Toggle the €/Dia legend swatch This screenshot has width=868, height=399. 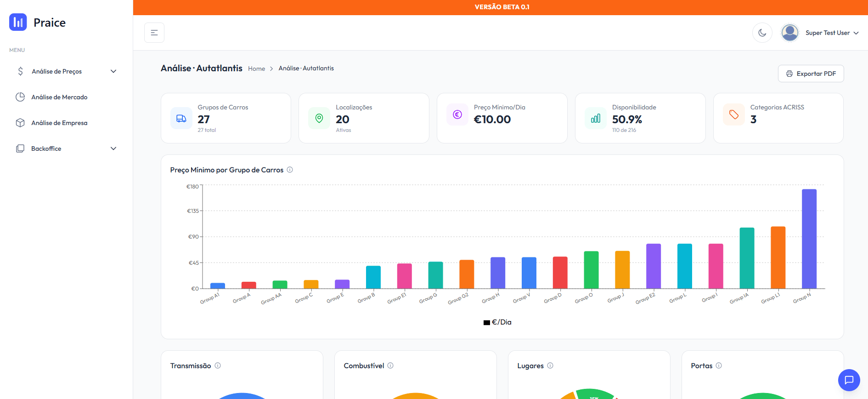click(486, 323)
